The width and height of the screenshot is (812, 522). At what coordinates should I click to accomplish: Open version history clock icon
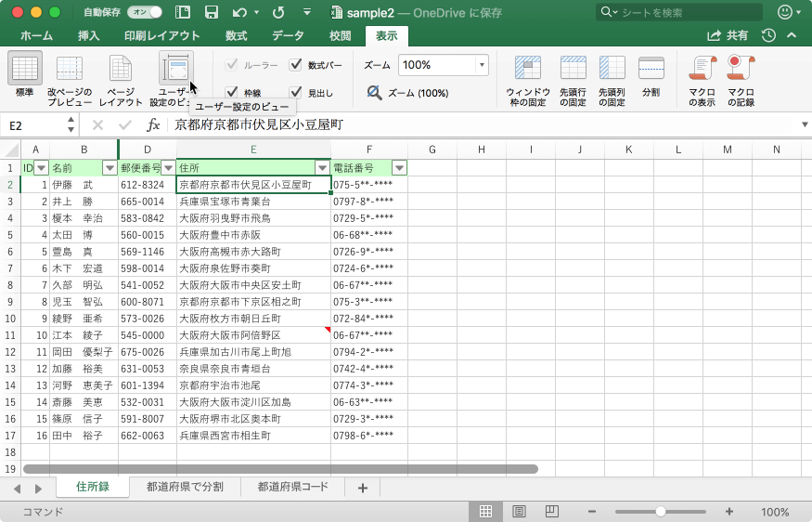pos(768,35)
